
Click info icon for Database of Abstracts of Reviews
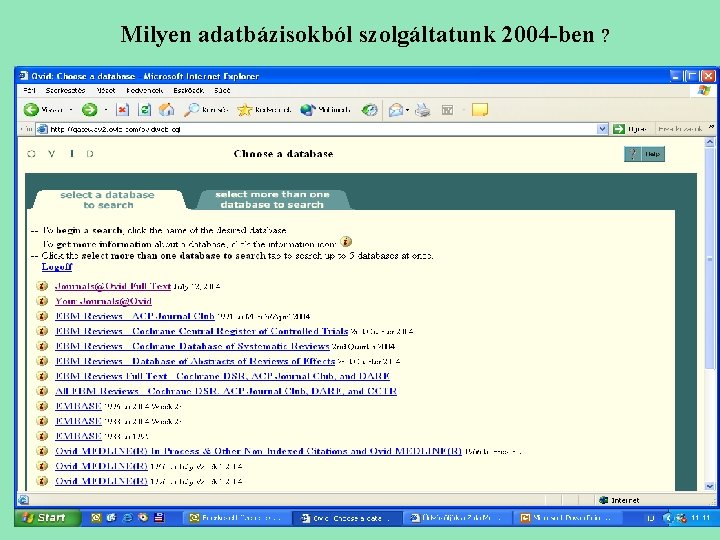pos(42,361)
